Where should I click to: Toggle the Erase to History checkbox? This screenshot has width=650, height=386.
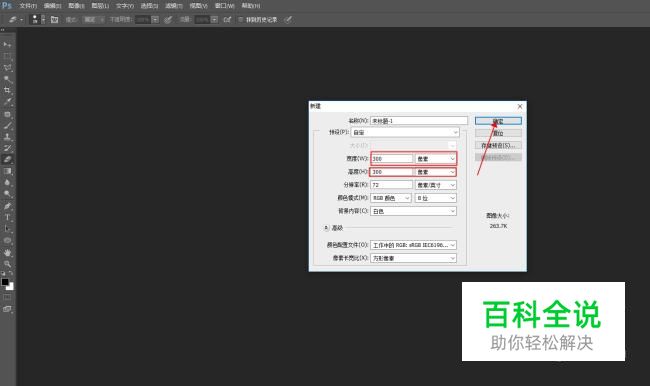pos(240,19)
